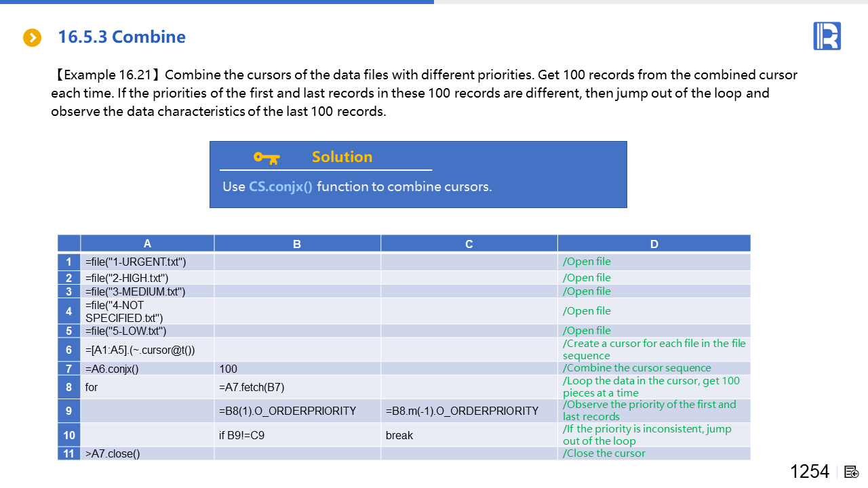Select row 1 header in table

pos(69,262)
